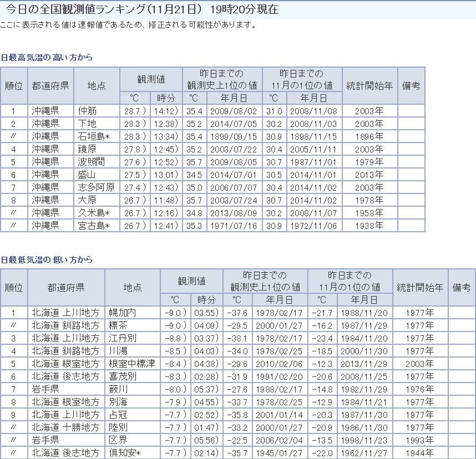
Task: Select the station name 占冠
Action: coord(118,415)
